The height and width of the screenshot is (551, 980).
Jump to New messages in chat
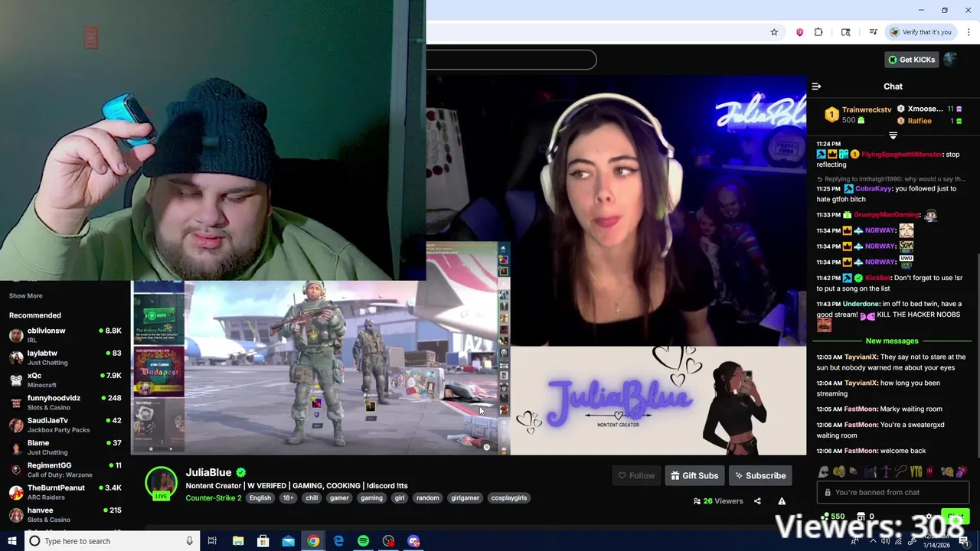pyautogui.click(x=892, y=341)
